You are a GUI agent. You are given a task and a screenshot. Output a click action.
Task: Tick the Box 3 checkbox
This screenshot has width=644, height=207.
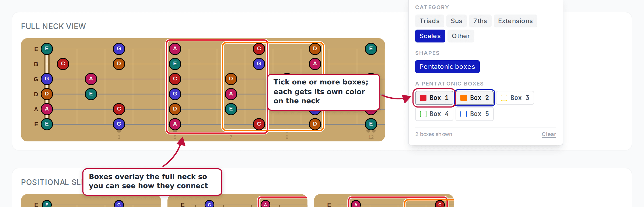point(515,98)
